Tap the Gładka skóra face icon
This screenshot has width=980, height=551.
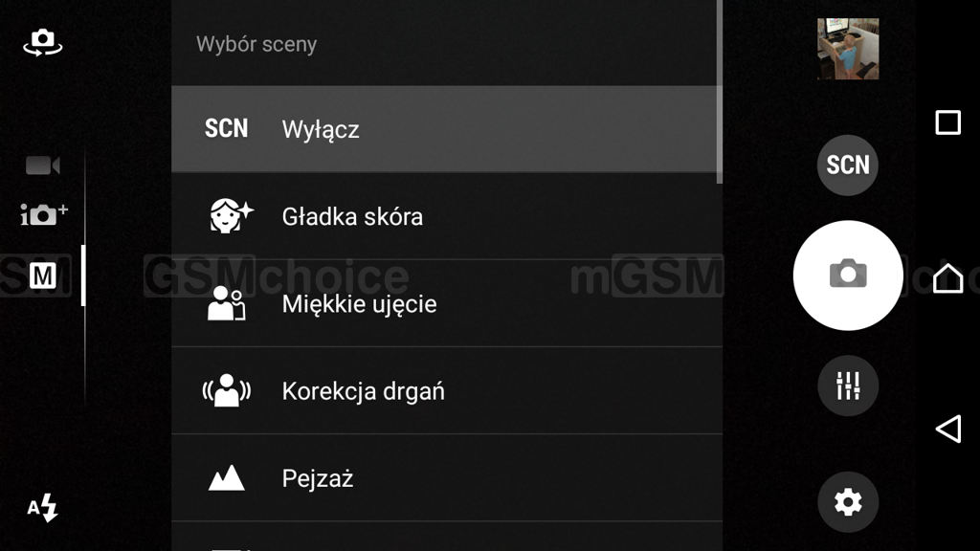(230, 216)
